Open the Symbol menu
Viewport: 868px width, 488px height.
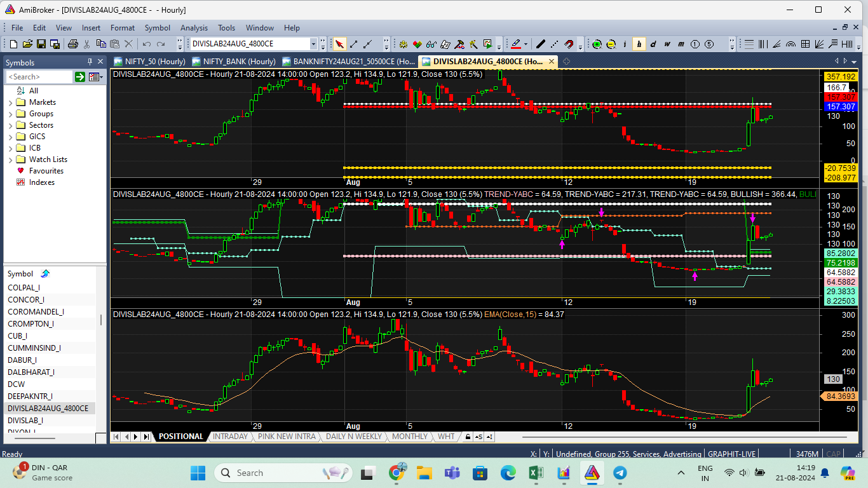[x=157, y=27]
